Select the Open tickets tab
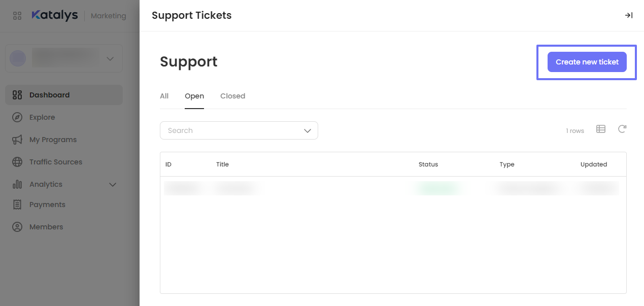This screenshot has height=306, width=644. click(194, 96)
